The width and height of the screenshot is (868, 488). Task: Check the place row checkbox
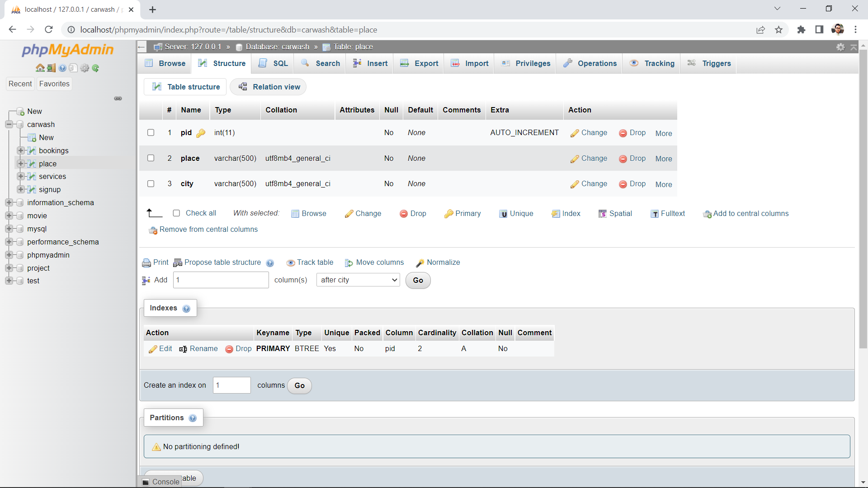coord(151,158)
